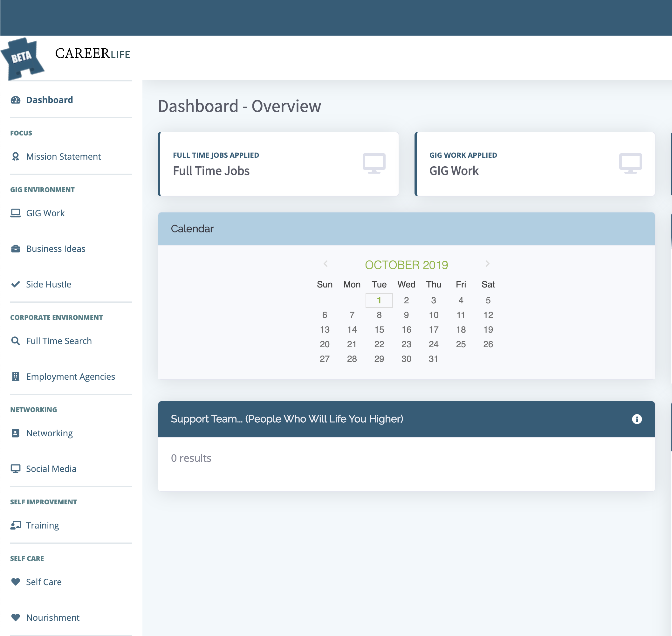Open Support Team info circle icon
The image size is (672, 636).
(637, 419)
